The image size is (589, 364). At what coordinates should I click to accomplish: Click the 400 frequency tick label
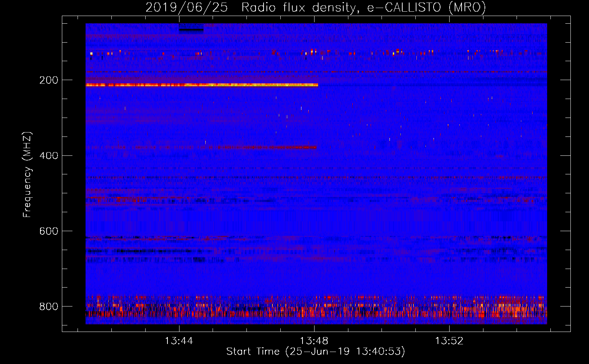point(49,156)
